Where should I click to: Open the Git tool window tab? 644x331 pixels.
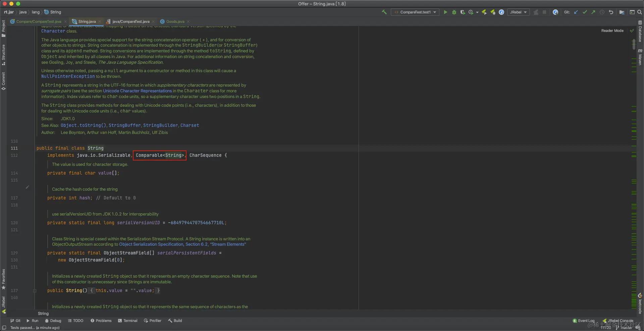click(15, 321)
